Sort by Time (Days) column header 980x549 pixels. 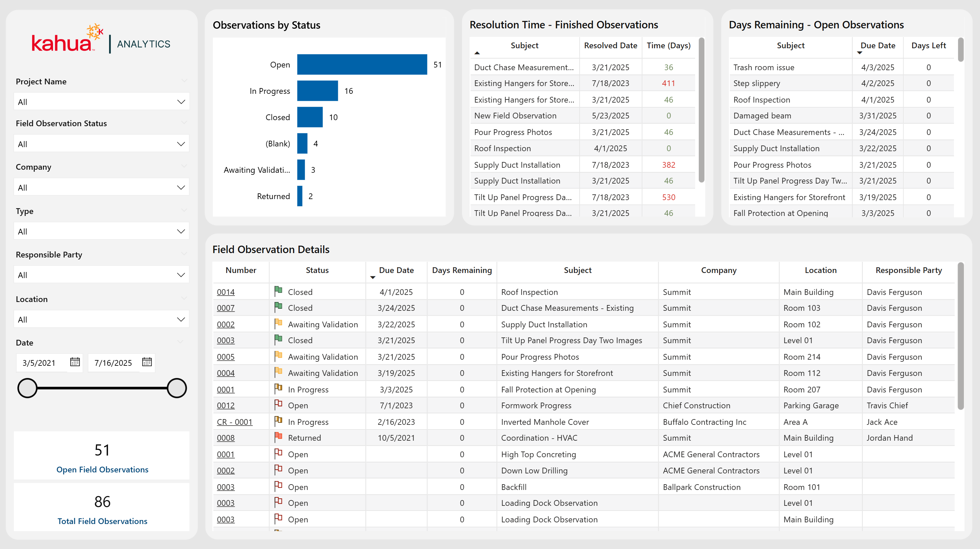[x=668, y=46]
